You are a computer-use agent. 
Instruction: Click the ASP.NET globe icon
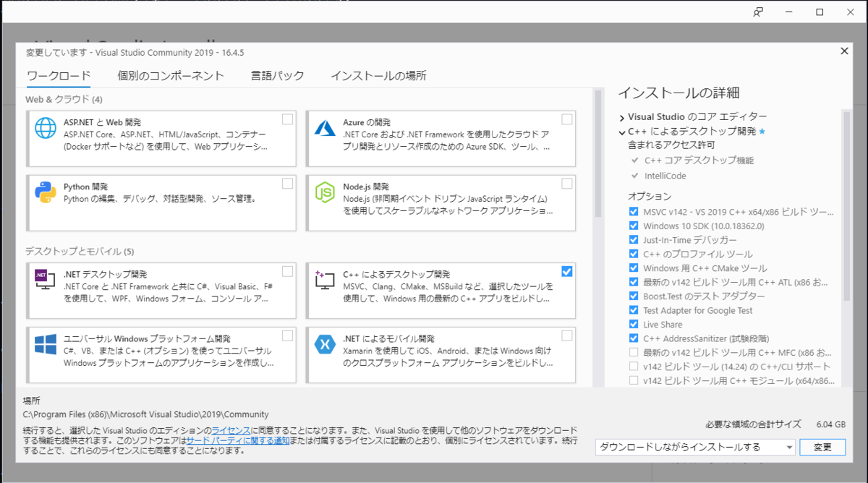tap(46, 128)
